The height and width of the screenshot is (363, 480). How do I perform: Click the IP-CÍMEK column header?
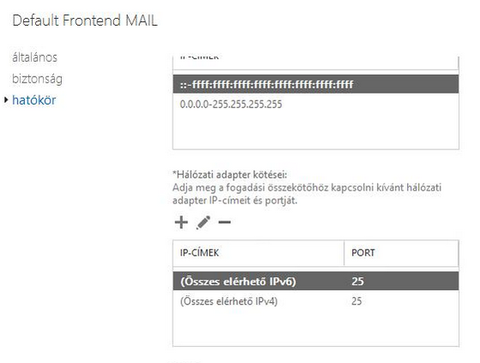click(258, 253)
